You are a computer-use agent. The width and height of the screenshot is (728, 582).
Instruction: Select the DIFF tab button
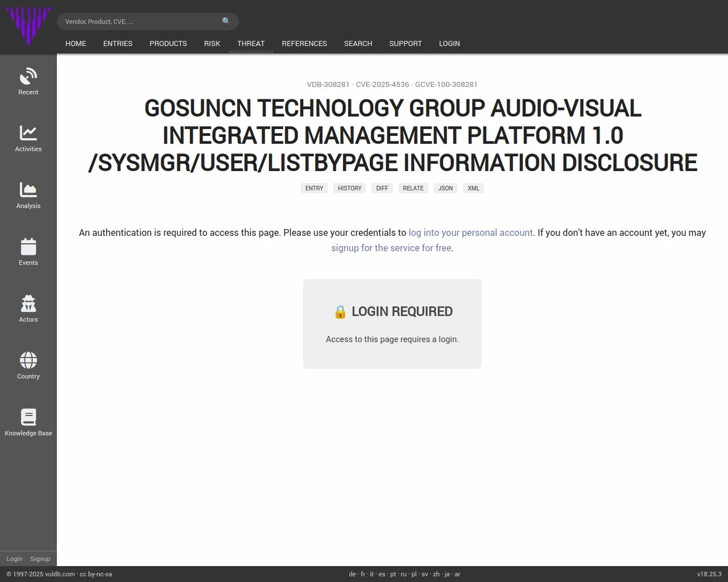[x=382, y=188]
